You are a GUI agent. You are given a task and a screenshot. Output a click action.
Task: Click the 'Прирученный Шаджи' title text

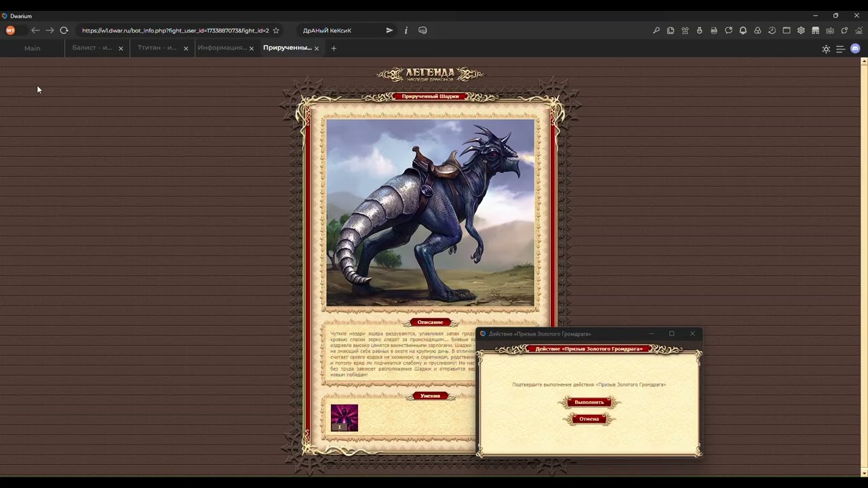pyautogui.click(x=430, y=96)
